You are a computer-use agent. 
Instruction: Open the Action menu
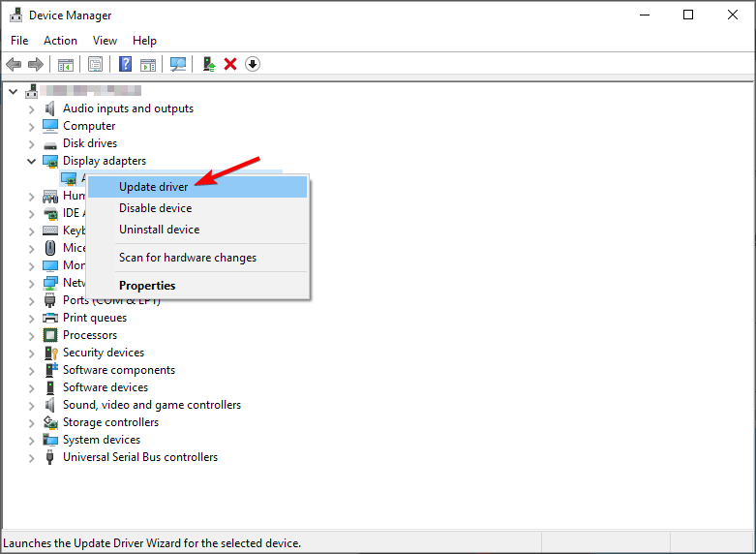[60, 41]
